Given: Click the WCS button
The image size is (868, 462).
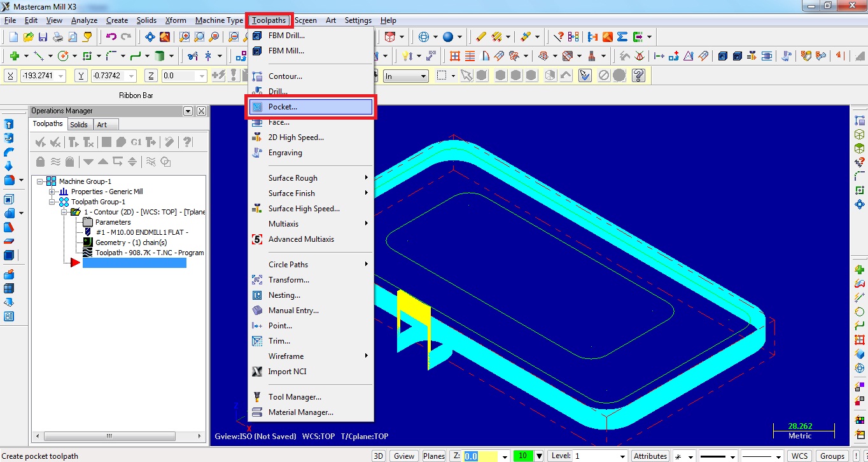Looking at the screenshot, I should click(x=800, y=456).
